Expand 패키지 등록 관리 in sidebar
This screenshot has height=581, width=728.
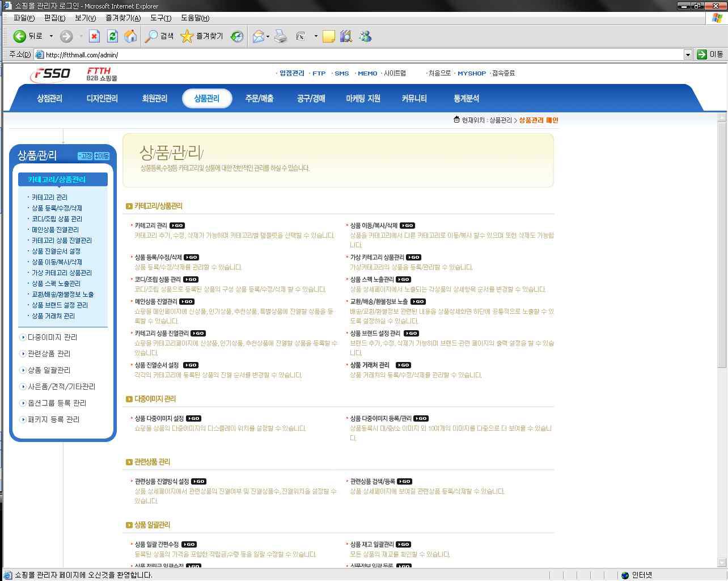coord(53,420)
